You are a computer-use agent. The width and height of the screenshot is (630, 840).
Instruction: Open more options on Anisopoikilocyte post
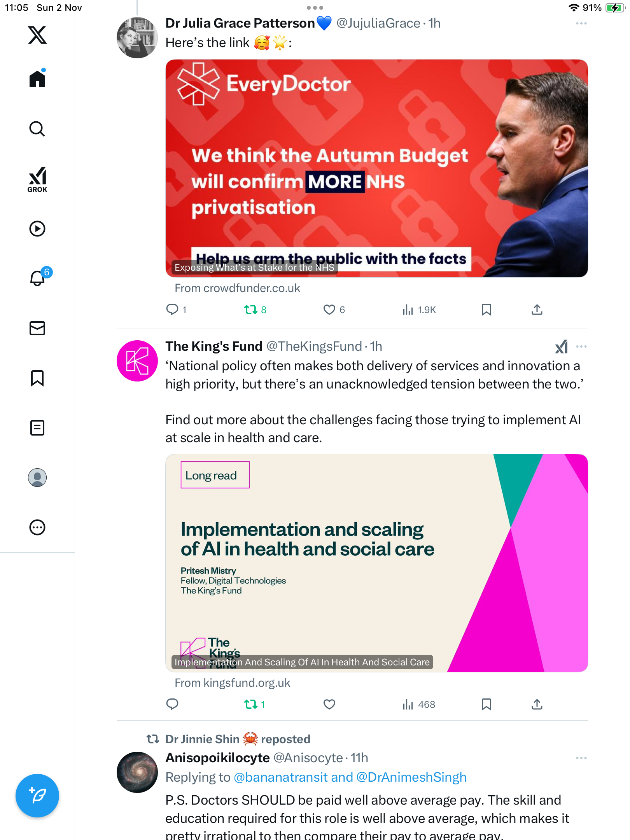pyautogui.click(x=581, y=758)
